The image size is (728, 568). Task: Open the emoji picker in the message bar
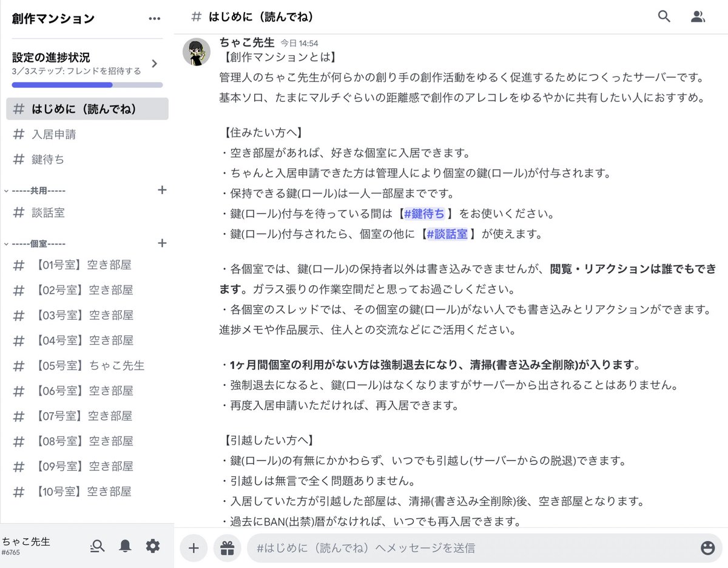[707, 547]
